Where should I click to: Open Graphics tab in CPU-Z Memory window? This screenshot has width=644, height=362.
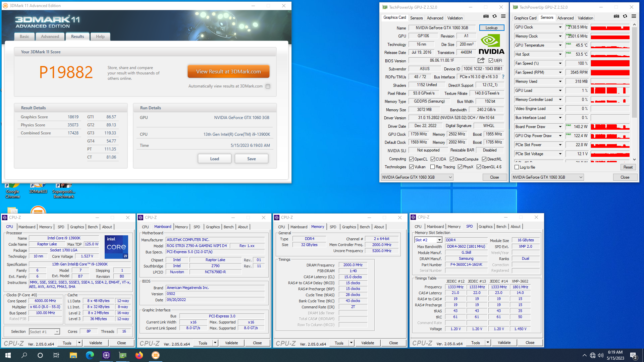point(349,227)
